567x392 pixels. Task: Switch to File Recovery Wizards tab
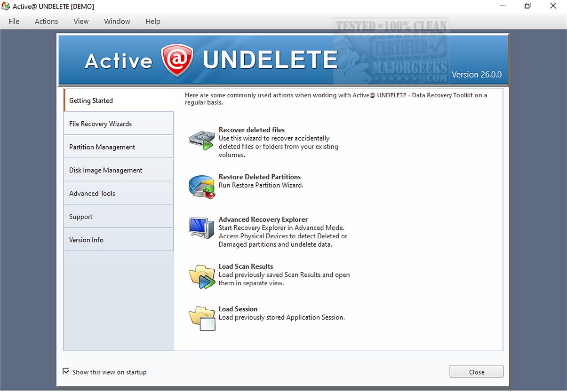coord(119,124)
